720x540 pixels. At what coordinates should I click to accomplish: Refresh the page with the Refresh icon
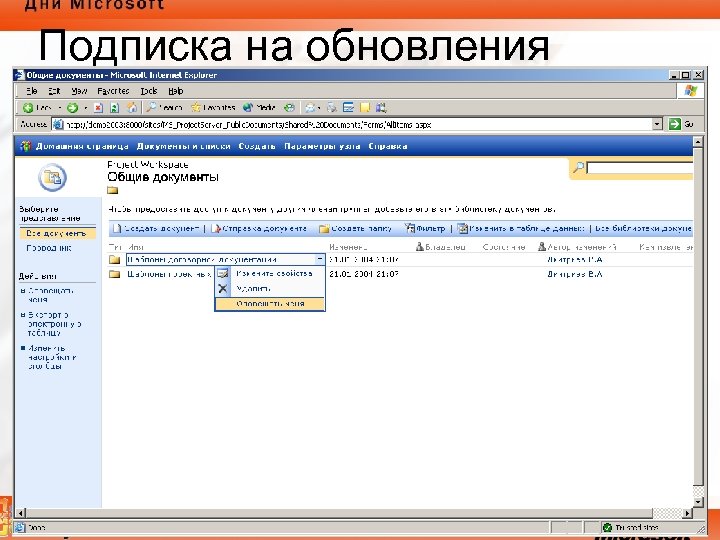coord(115,108)
